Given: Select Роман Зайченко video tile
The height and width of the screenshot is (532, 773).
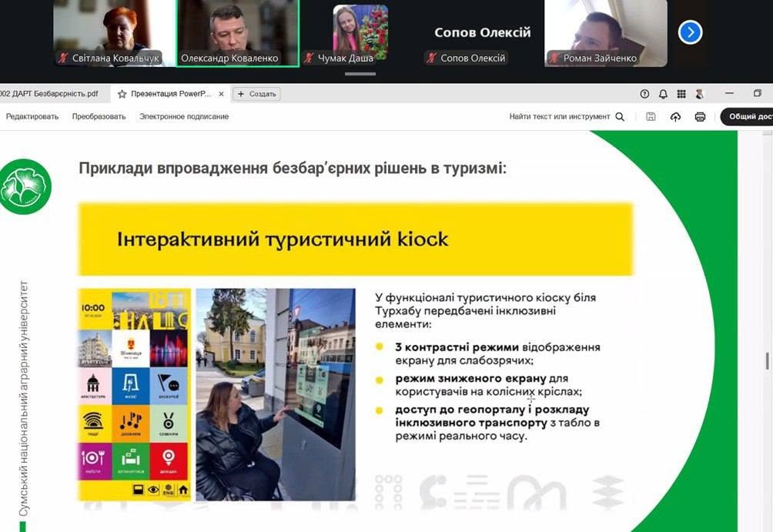Looking at the screenshot, I should point(606,33).
